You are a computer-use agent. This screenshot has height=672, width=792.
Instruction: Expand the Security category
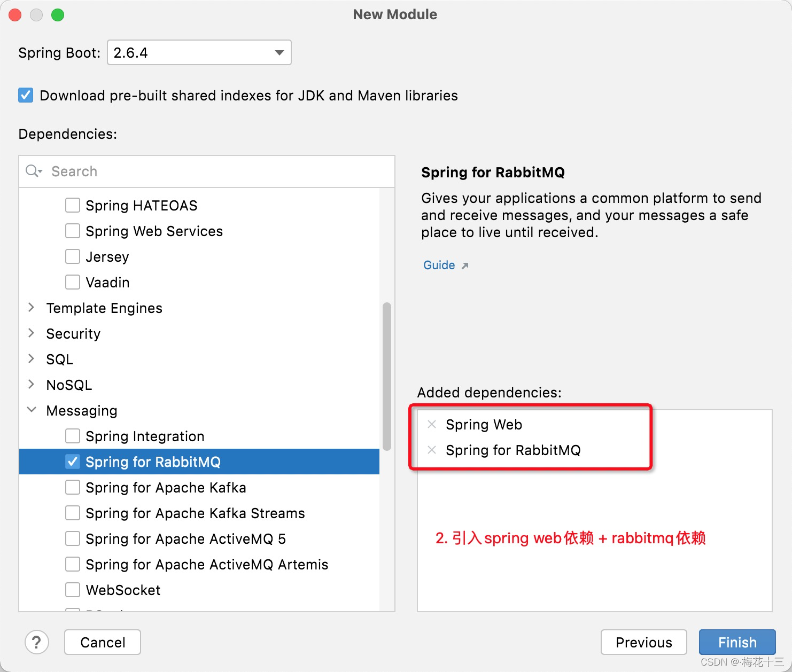coord(31,333)
